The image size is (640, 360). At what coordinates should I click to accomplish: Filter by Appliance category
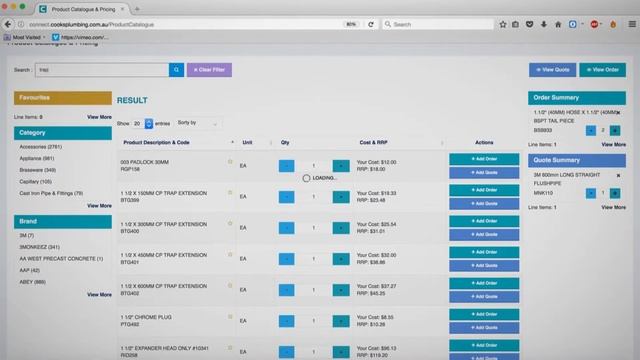37,158
